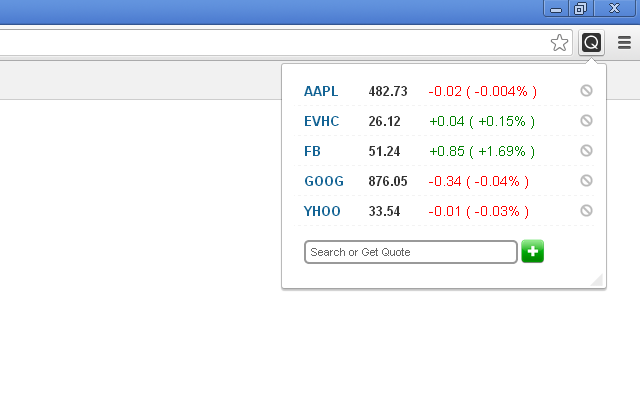Remove EVHC from the watchlist

point(587,120)
